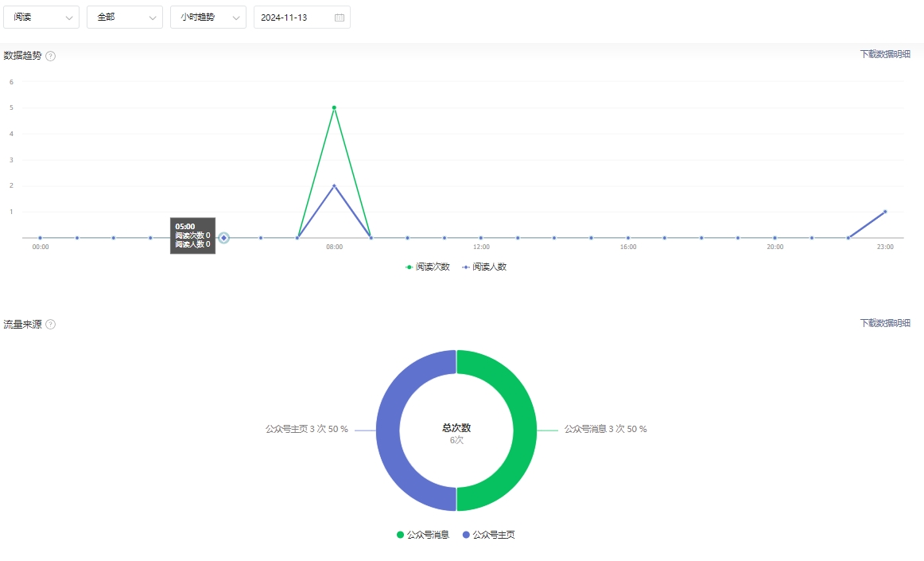Click help icon next to 流量来源
This screenshot has height=561, width=924.
click(51, 325)
